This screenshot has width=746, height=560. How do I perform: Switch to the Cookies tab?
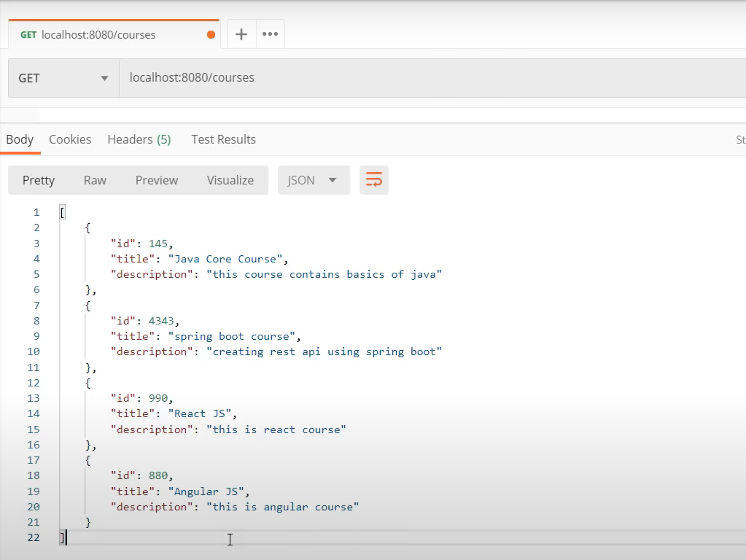coord(70,139)
